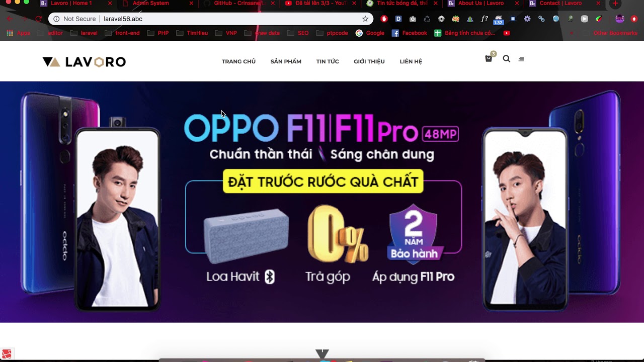This screenshot has height=362, width=644.
Task: Click the Lavoro logo
Action: [x=84, y=62]
